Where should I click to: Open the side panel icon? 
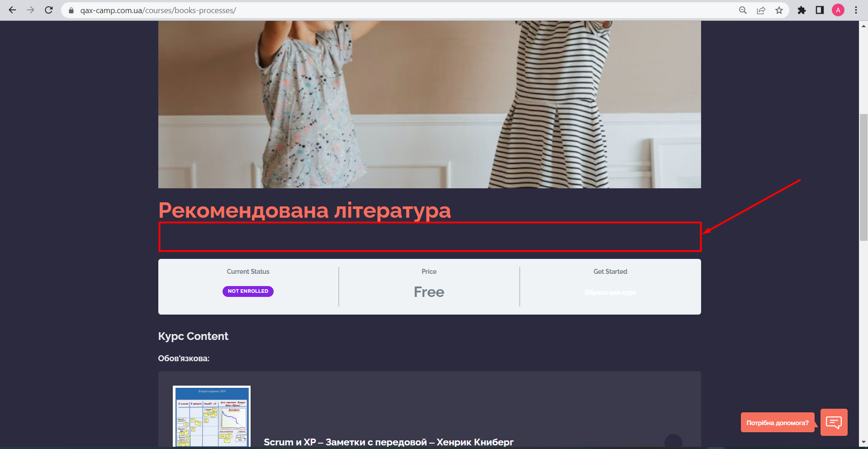820,10
